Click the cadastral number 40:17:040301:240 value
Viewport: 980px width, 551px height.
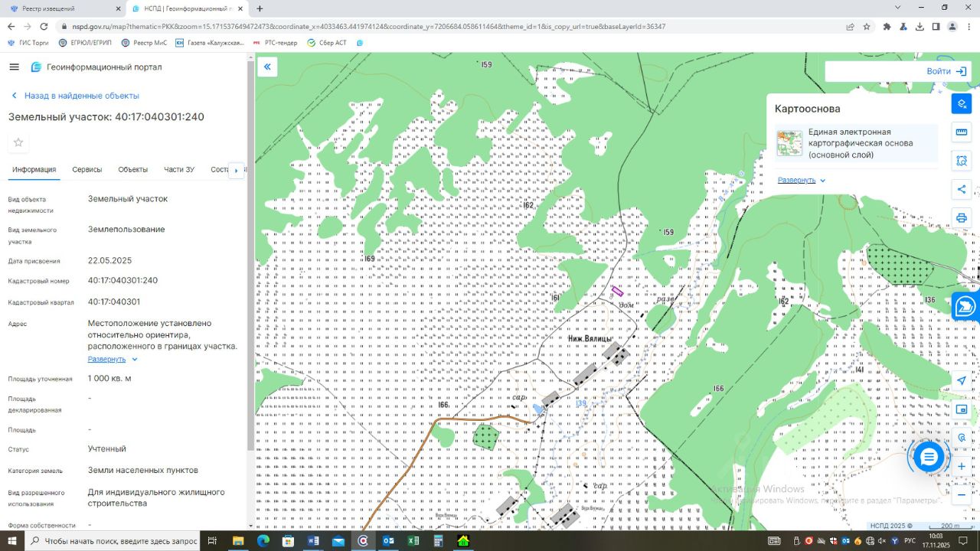pos(122,280)
